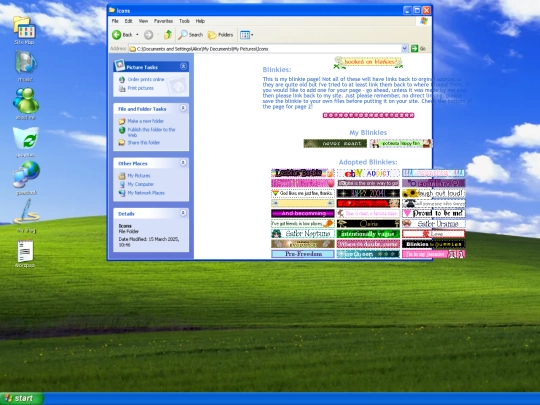Click the 'hooked on blinkies' banner
Screen dimensions: 540x405
(368, 62)
